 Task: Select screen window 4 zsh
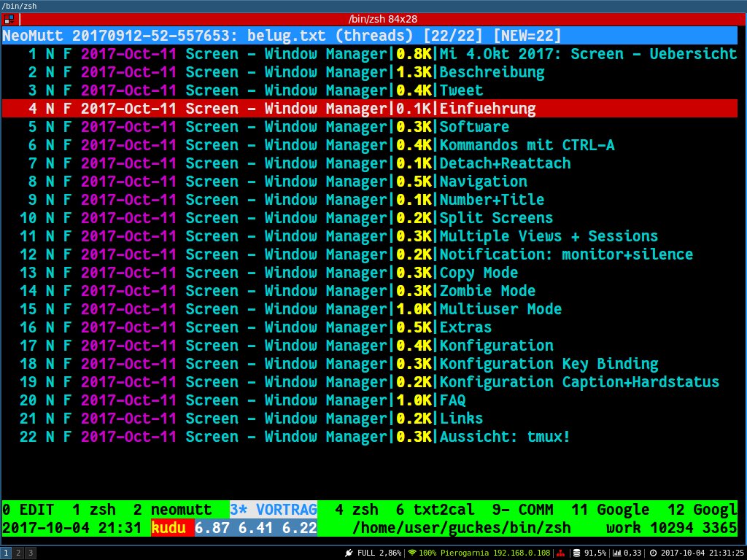[x=356, y=510]
